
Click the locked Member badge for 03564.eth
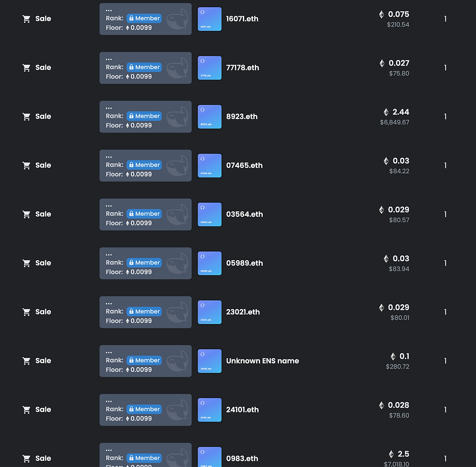(144, 214)
